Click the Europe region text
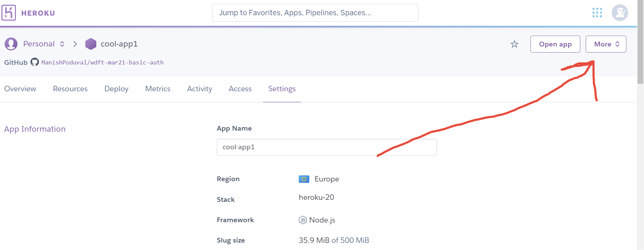This screenshot has height=250, width=644. [327, 179]
